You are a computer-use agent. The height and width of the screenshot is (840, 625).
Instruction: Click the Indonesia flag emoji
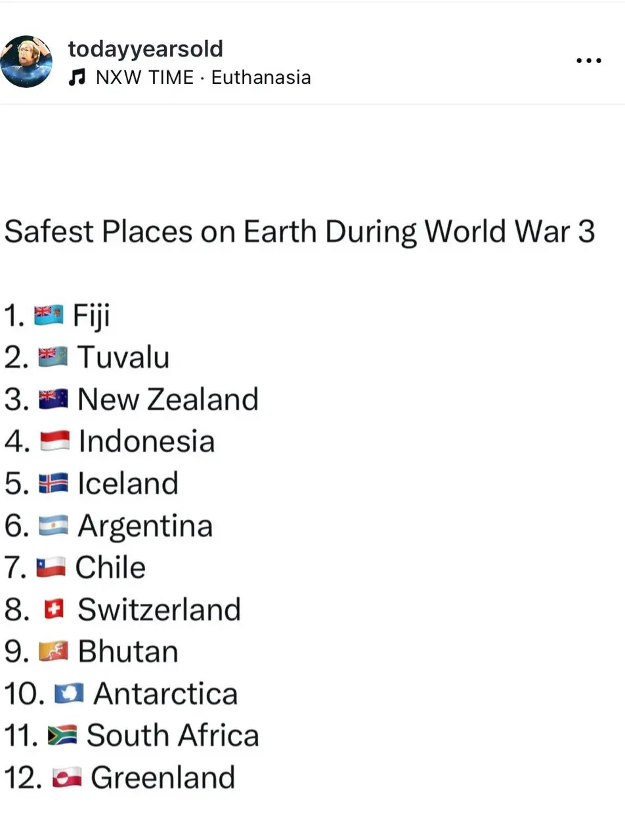(54, 442)
